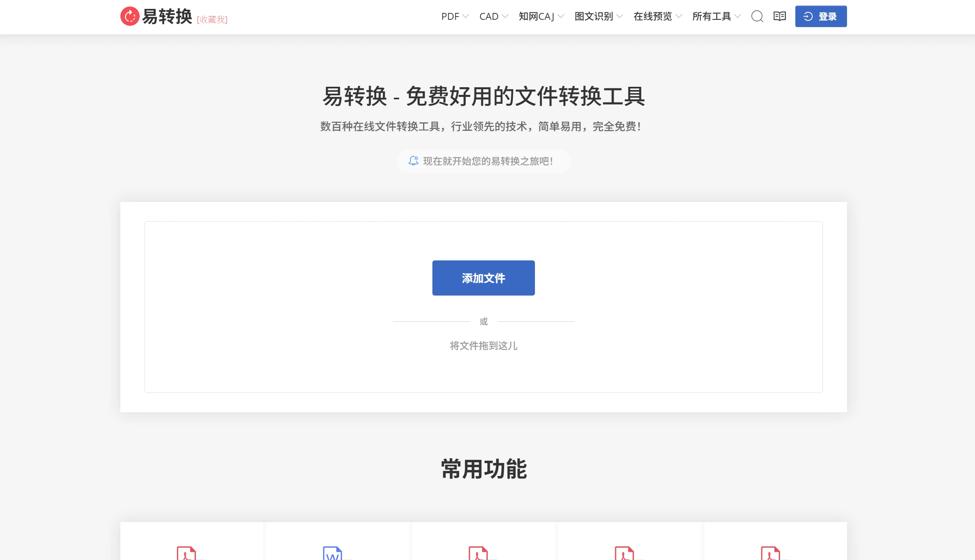Click the subtitle beginning 数百种在线文件转换工具
This screenshot has width=975, height=560.
tap(480, 126)
